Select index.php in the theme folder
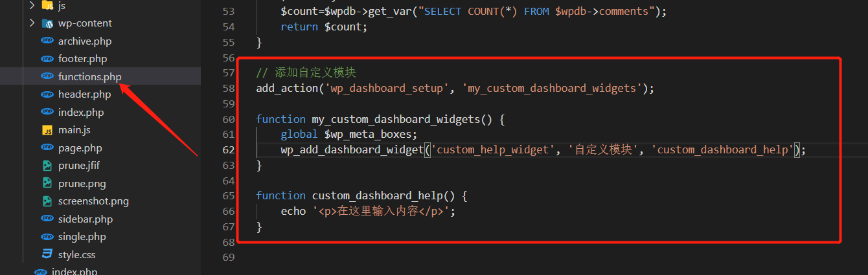 tap(80, 112)
